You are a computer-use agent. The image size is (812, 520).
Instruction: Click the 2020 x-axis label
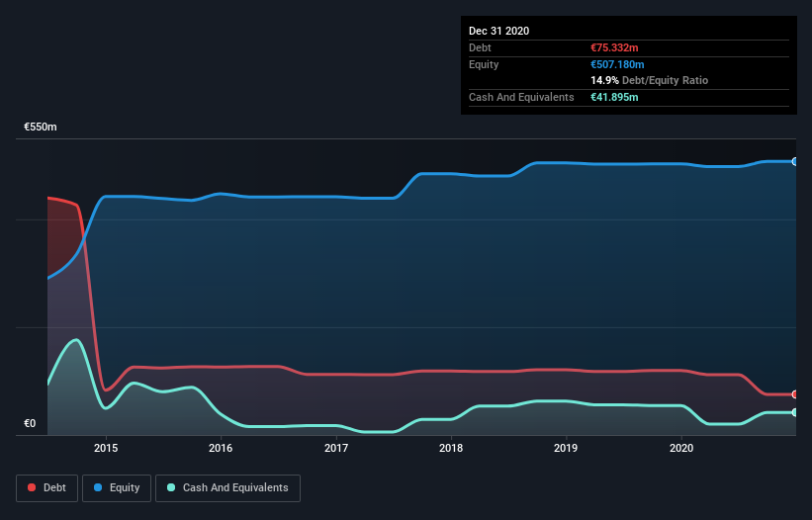pyautogui.click(x=681, y=448)
